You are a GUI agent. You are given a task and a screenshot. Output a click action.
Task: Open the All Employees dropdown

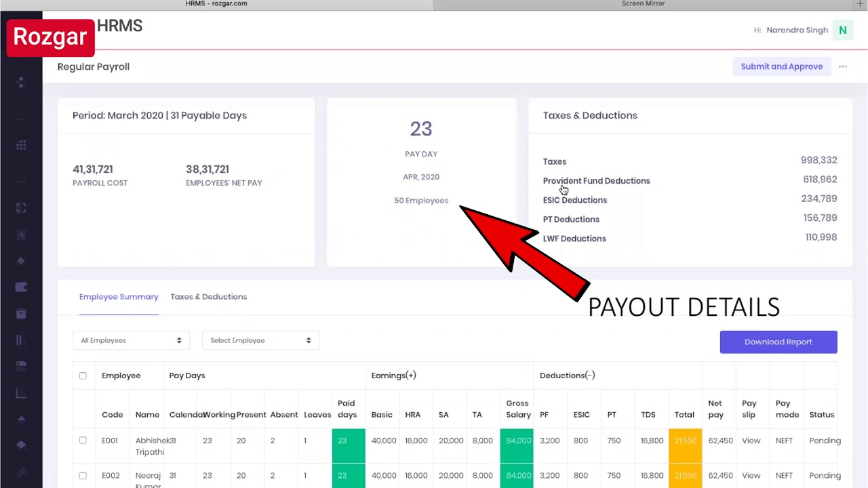(x=131, y=340)
